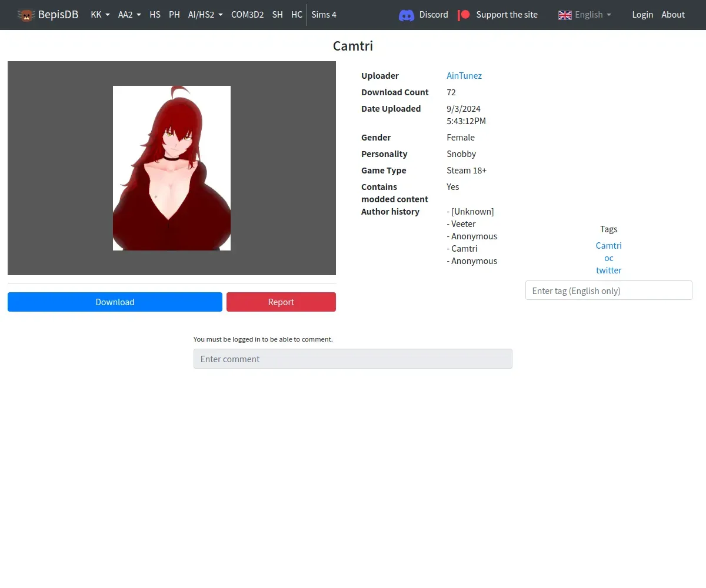Viewport: 706px width, 588px height.
Task: Click the Camtri character card thumbnail
Action: [x=172, y=168]
